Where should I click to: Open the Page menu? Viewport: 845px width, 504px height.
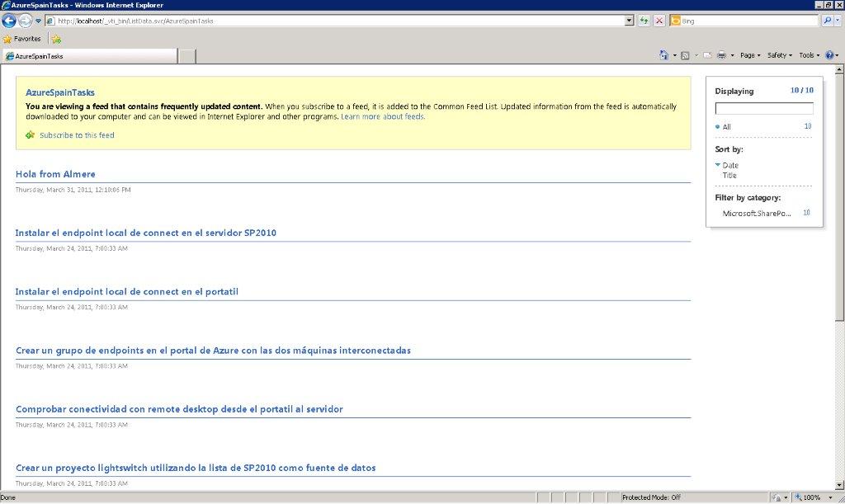click(750, 55)
